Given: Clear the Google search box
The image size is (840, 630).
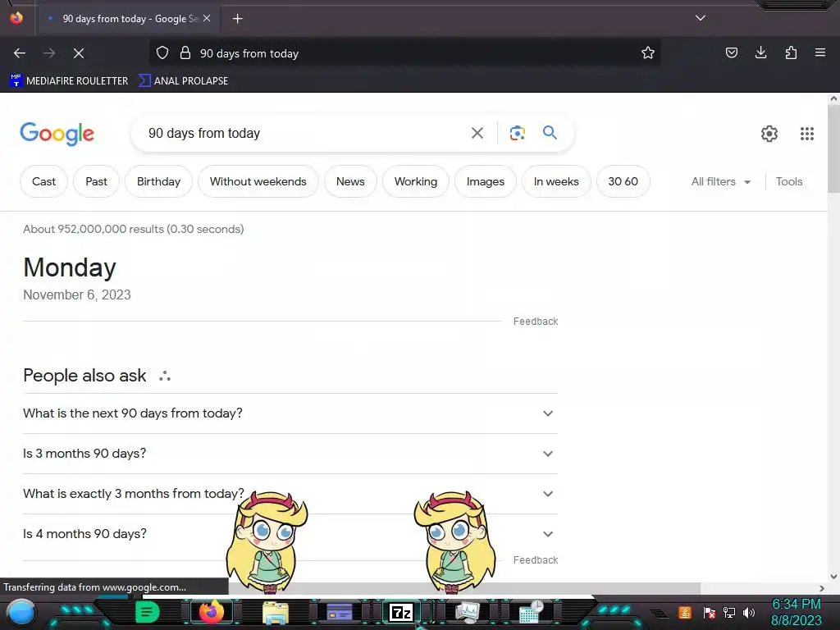Looking at the screenshot, I should point(477,133).
